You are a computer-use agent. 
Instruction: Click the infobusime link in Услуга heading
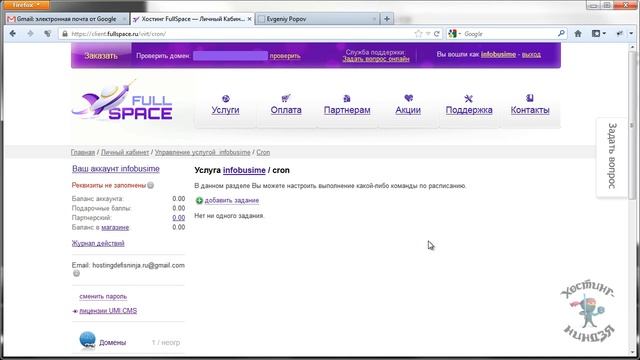(244, 170)
